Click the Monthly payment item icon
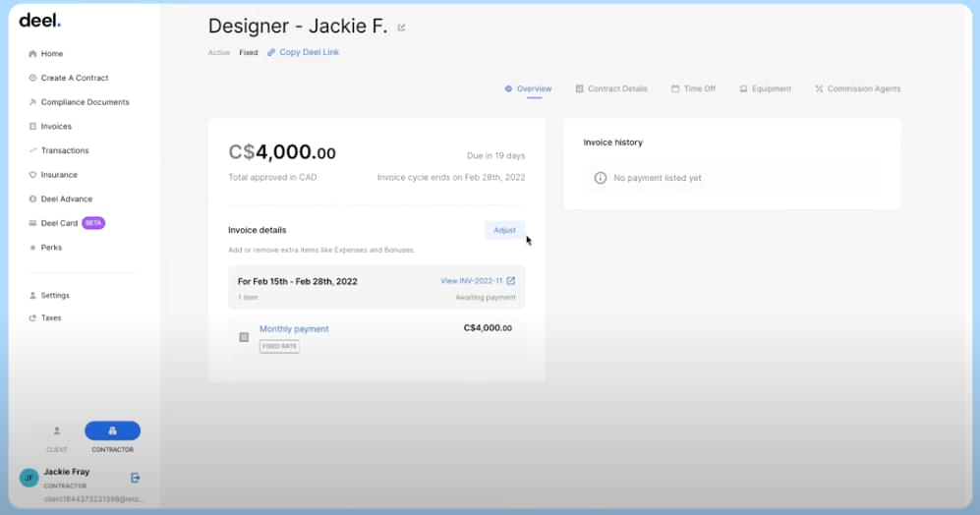This screenshot has height=515, width=980. [x=245, y=337]
